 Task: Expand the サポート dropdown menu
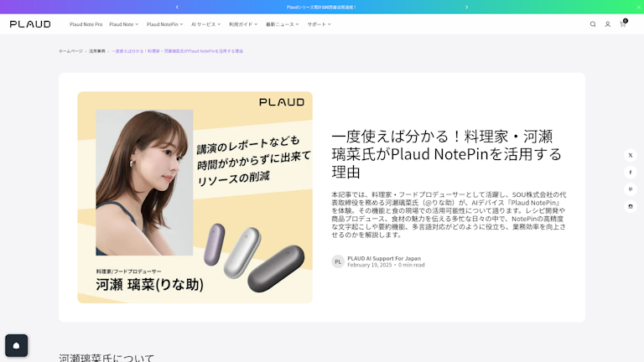[319, 24]
